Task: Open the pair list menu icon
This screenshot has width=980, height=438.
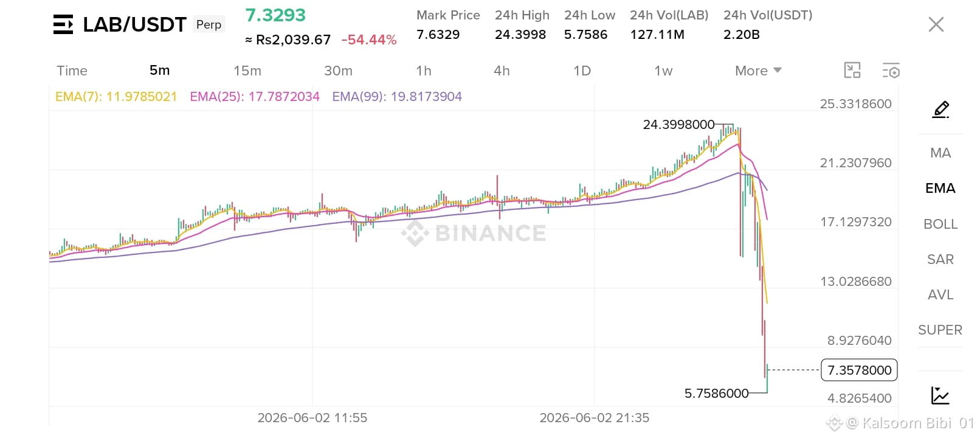Action: pos(63,24)
